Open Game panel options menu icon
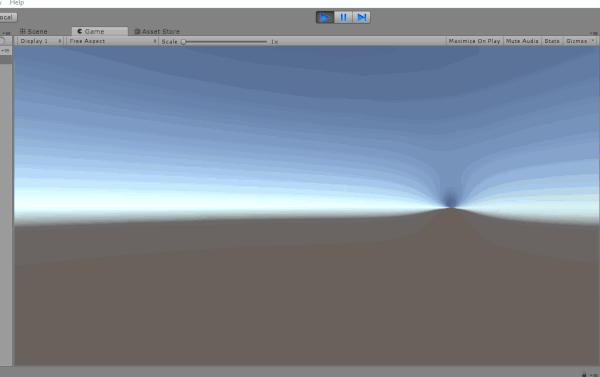The height and width of the screenshot is (377, 600). pos(593,33)
